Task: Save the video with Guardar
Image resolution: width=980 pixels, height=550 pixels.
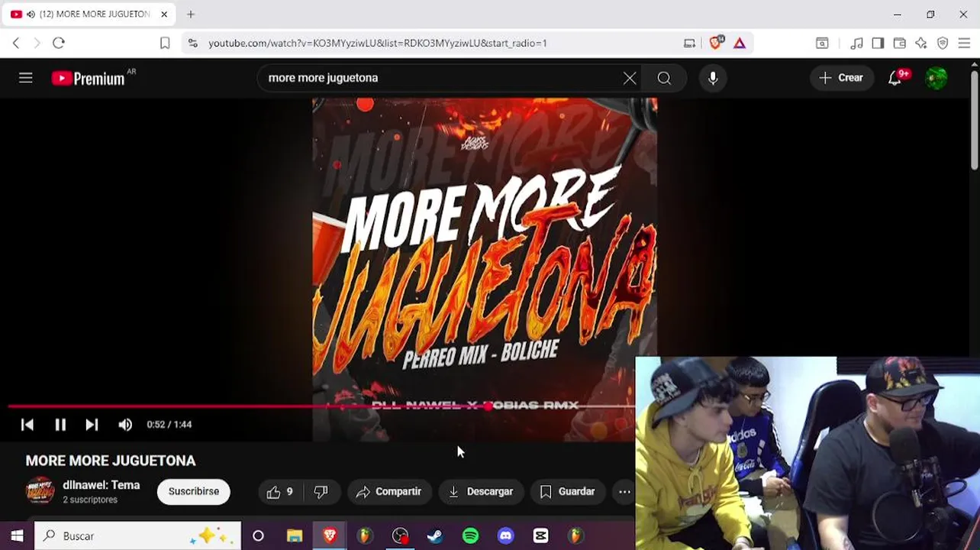Action: tap(567, 492)
